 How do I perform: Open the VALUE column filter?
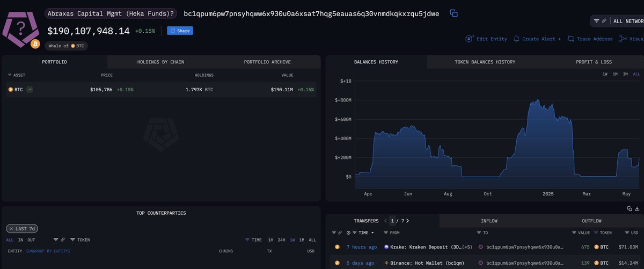[580, 232]
